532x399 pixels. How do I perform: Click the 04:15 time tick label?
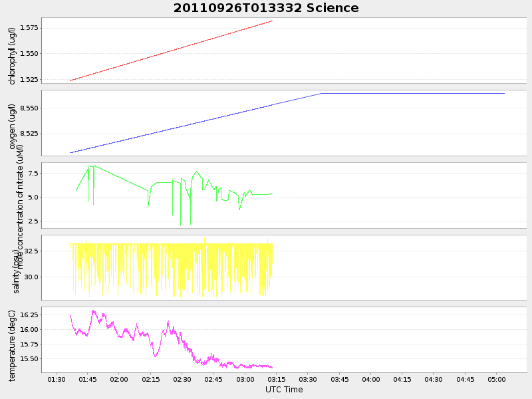tap(402, 379)
